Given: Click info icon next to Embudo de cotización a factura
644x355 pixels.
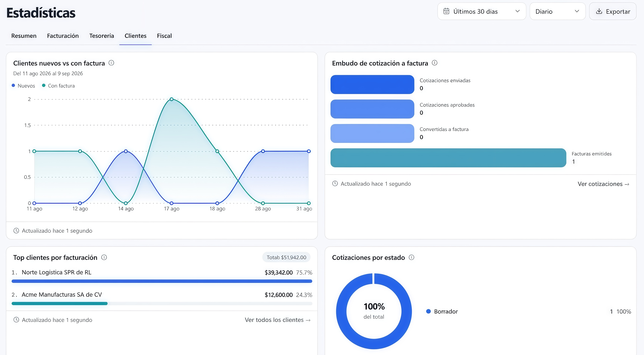Looking at the screenshot, I should (x=434, y=63).
